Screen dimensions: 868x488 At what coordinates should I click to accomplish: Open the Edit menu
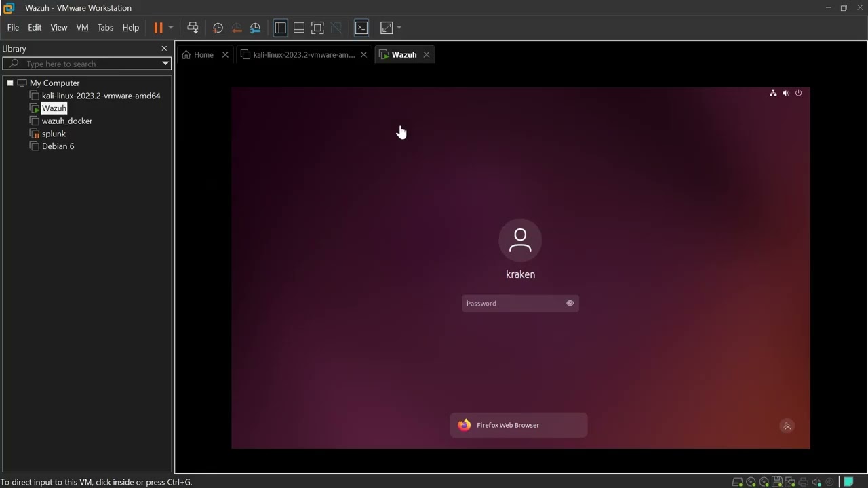(x=35, y=28)
